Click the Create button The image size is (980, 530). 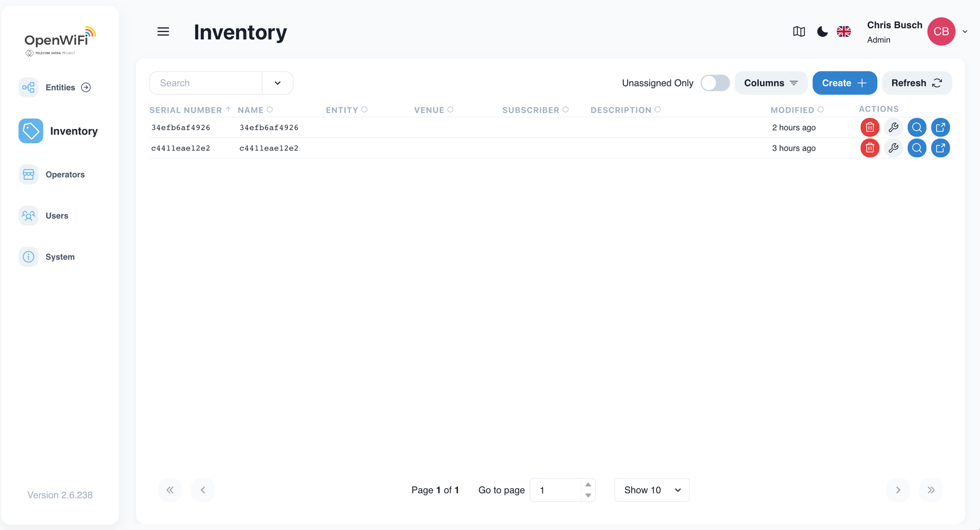tap(844, 83)
